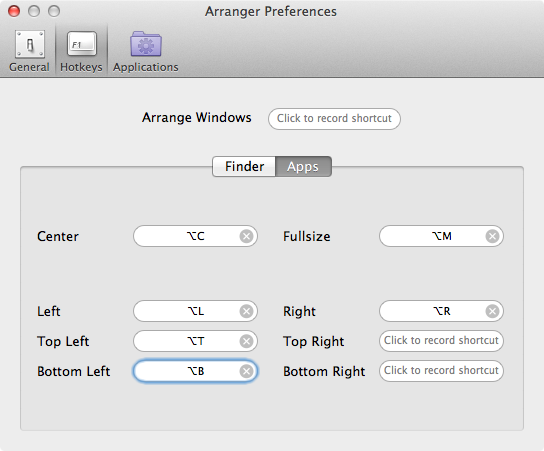Click the Bottom Left label
This screenshot has height=451, width=544.
(74, 372)
